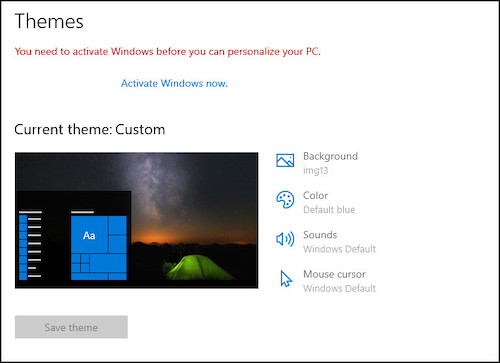Click the 'Current theme: Custom' heading

90,129
